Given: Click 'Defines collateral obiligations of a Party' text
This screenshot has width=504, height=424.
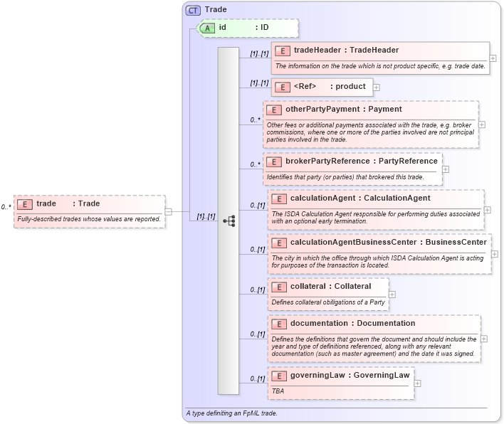Looking at the screenshot, I should pyautogui.click(x=328, y=302).
